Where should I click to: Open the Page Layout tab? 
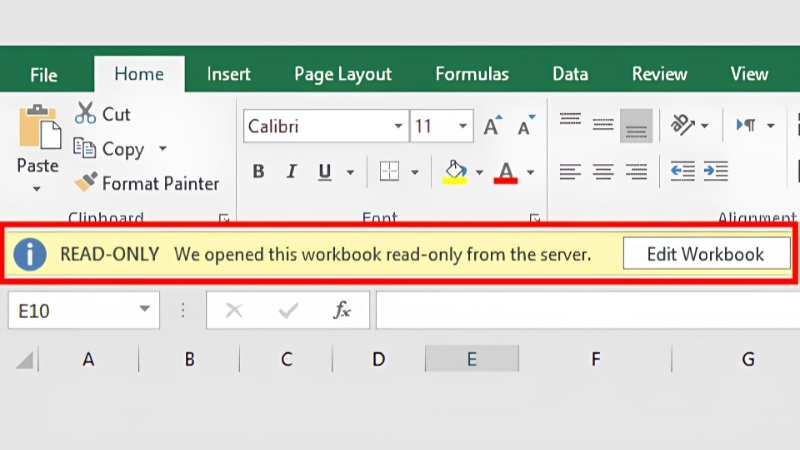click(343, 75)
